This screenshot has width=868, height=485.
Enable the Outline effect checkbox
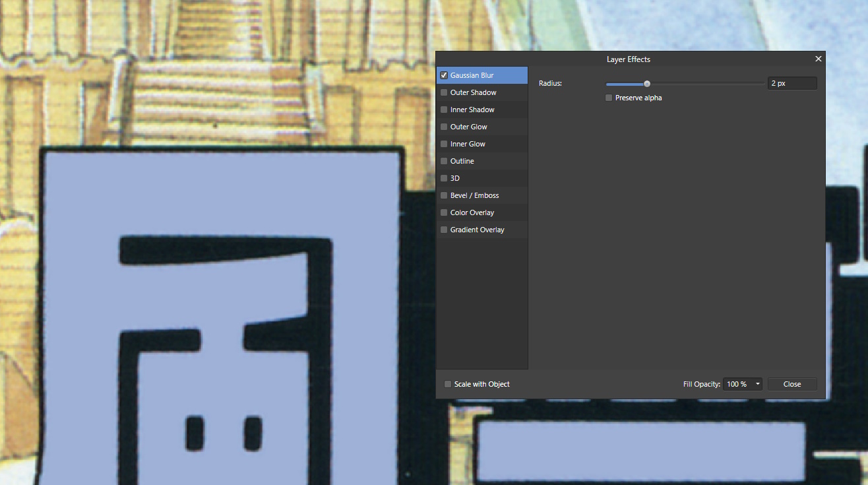click(444, 161)
